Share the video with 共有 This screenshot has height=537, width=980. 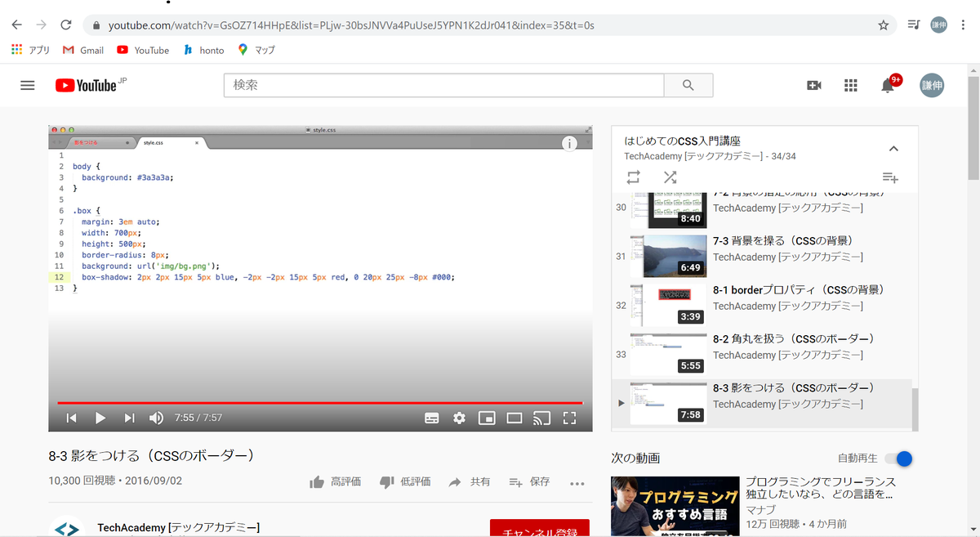tap(470, 482)
